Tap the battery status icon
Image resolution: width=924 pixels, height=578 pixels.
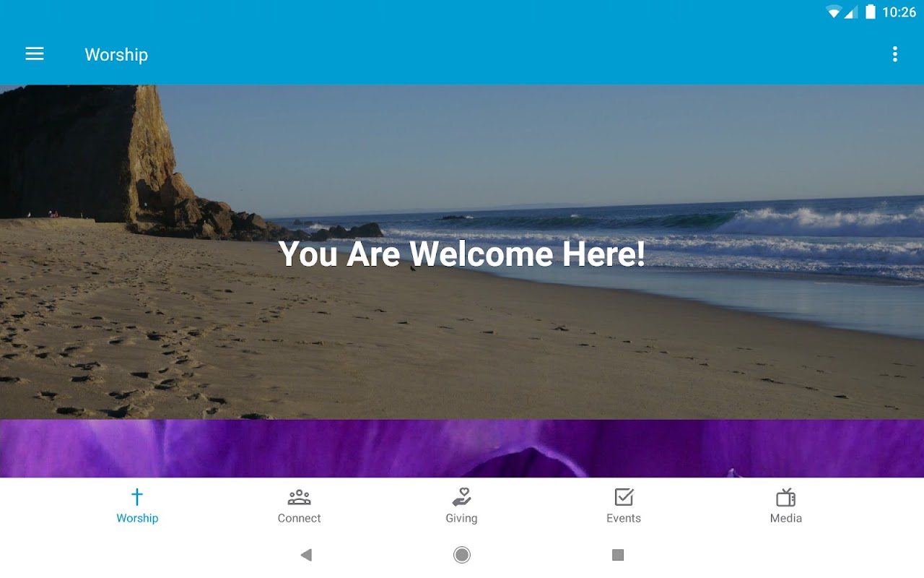point(871,12)
